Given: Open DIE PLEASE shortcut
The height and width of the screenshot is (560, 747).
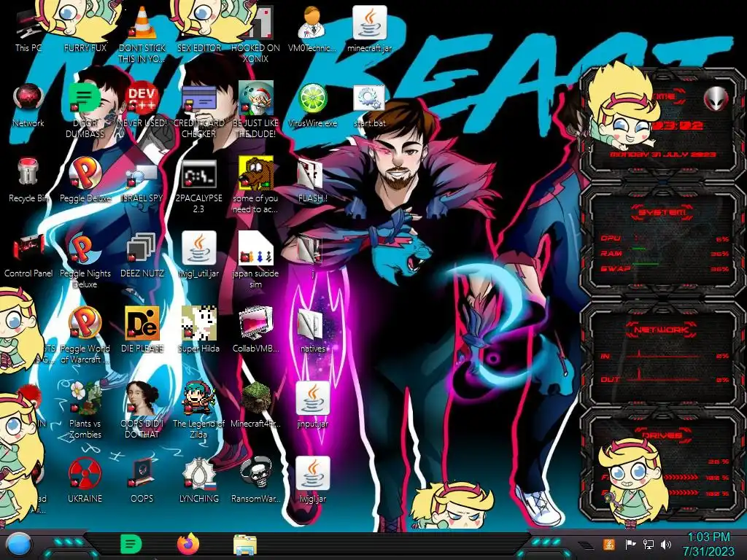Looking at the screenshot, I should pyautogui.click(x=142, y=324).
